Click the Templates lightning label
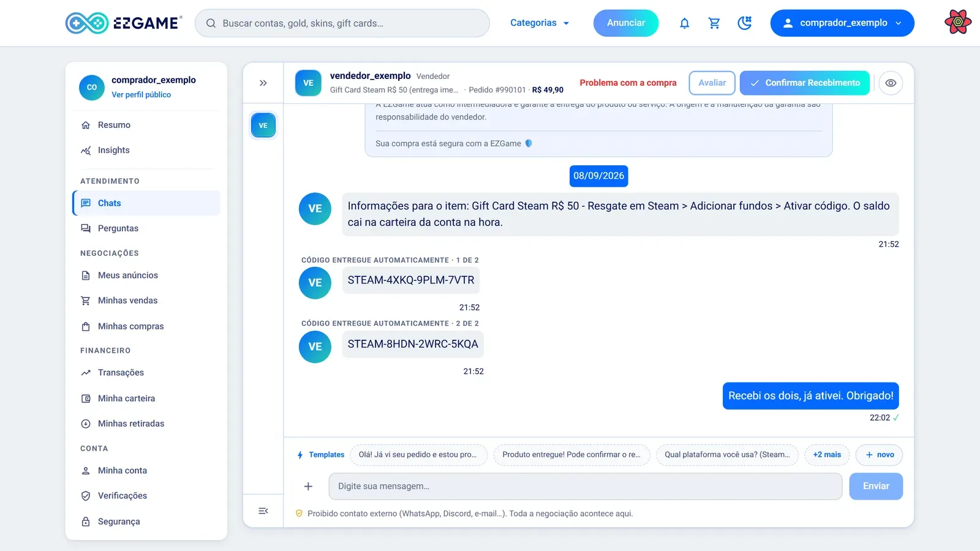 321,455
